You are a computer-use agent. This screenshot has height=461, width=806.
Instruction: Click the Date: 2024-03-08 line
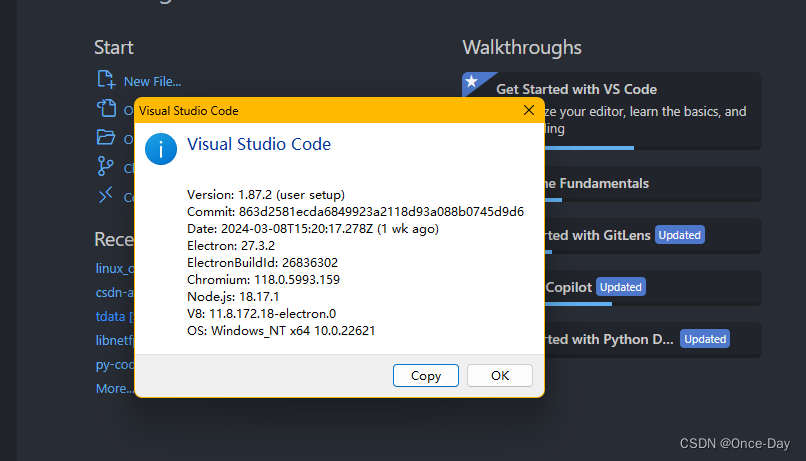click(x=313, y=229)
